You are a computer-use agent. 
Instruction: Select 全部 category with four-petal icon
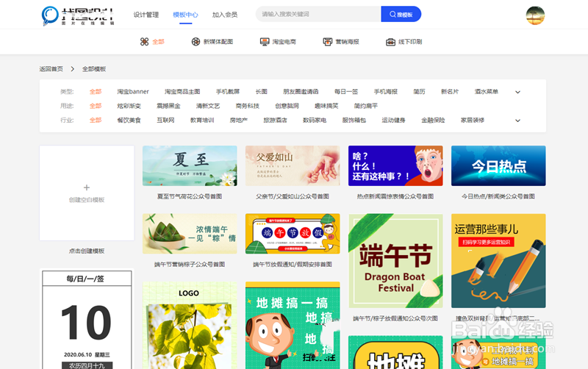point(152,42)
